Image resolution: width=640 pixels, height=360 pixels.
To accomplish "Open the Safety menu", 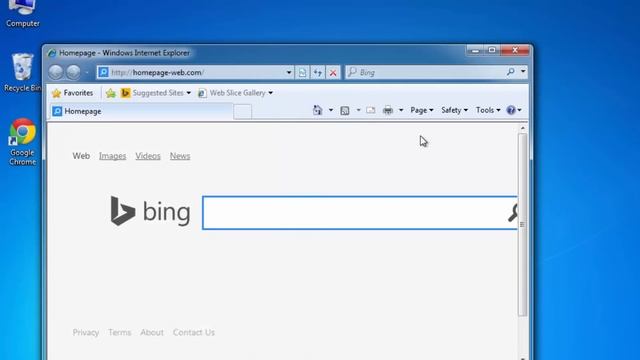I will pyautogui.click(x=454, y=110).
